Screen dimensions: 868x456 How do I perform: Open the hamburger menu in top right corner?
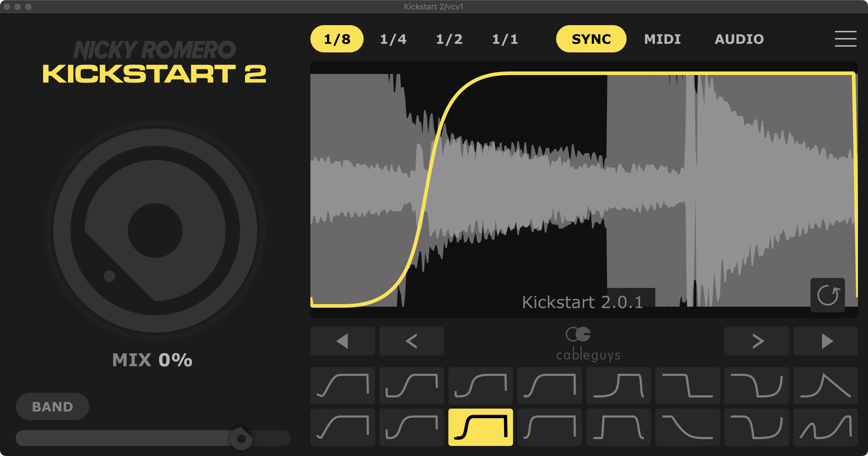(x=846, y=39)
